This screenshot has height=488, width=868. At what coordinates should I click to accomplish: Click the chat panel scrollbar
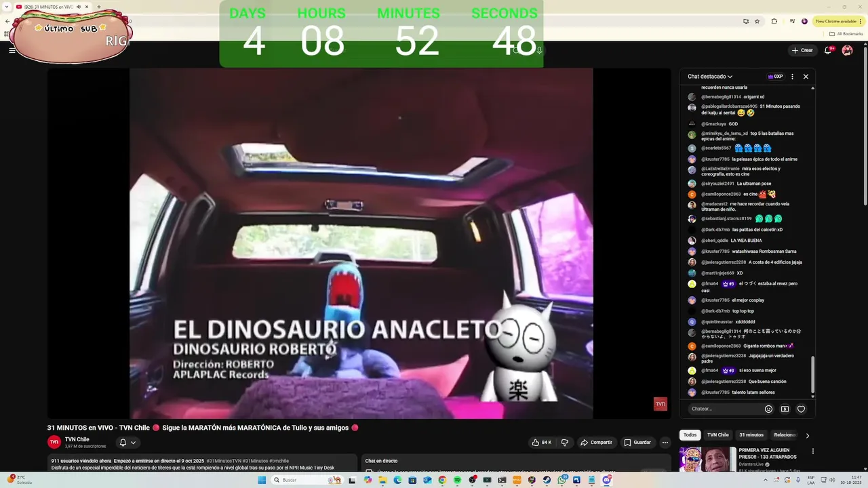[x=812, y=373]
